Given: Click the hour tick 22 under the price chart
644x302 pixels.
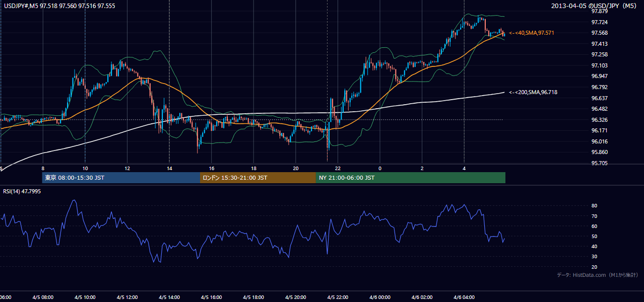Looking at the screenshot, I should (x=338, y=169).
